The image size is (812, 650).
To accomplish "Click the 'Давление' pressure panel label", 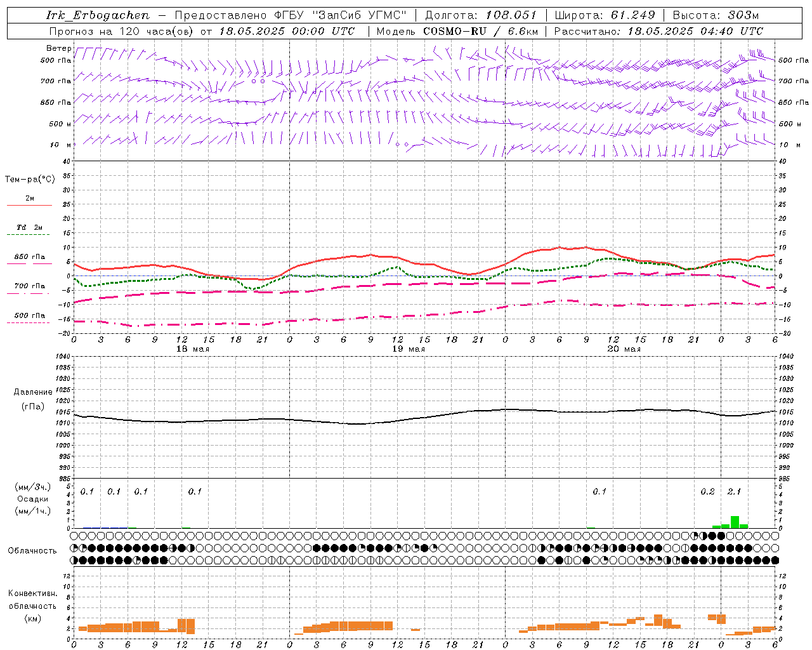I will click(x=32, y=392).
